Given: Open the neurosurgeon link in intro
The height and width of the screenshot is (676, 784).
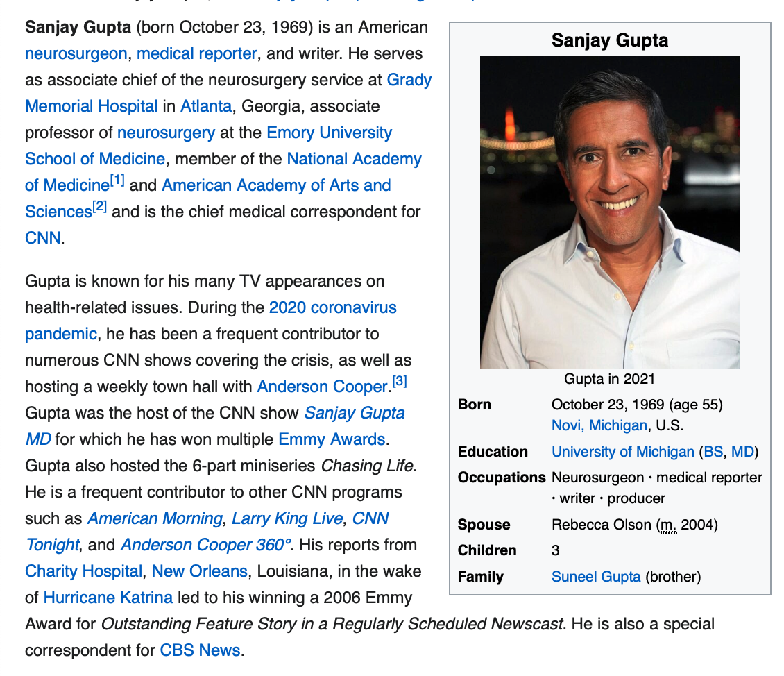Looking at the screenshot, I should [x=76, y=53].
